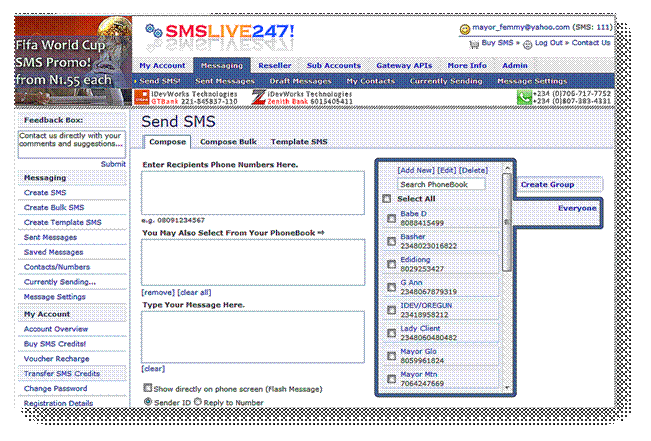
Task: Switch to the Compose Bulk tab
Action: point(221,142)
